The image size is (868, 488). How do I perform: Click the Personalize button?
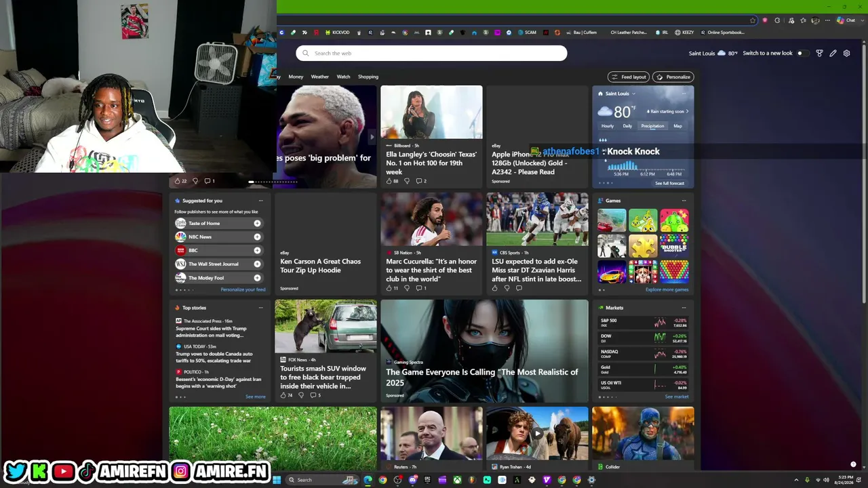673,77
